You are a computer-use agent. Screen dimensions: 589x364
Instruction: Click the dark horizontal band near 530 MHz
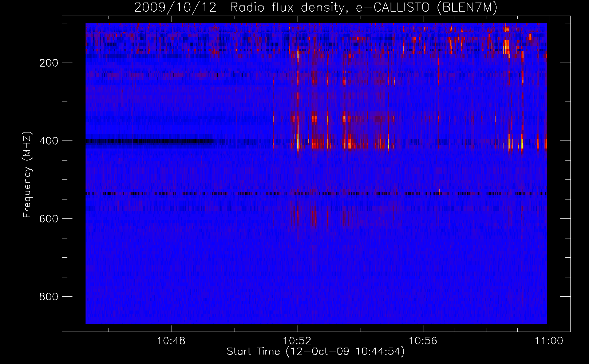pyautogui.click(x=316, y=194)
